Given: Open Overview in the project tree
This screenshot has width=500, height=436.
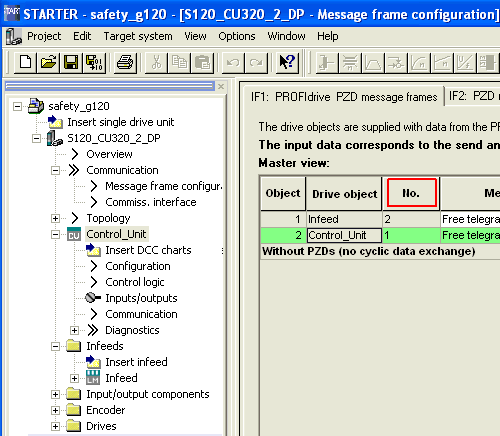Looking at the screenshot, I should [109, 154].
